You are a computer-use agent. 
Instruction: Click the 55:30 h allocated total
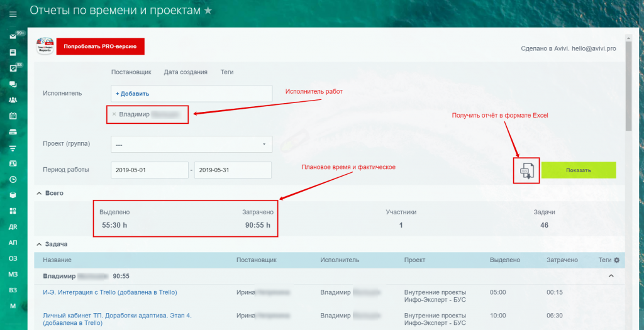(x=114, y=225)
